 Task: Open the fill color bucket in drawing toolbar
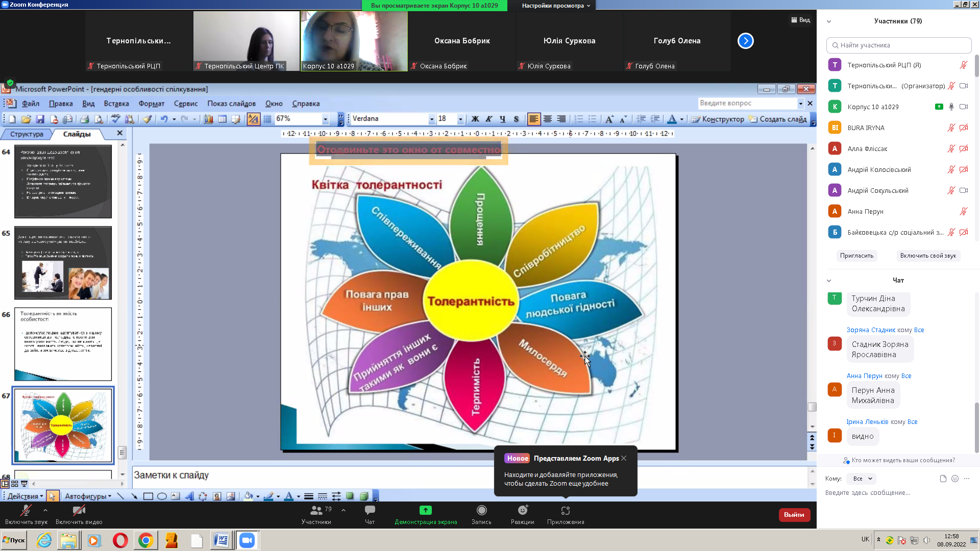pos(248,496)
